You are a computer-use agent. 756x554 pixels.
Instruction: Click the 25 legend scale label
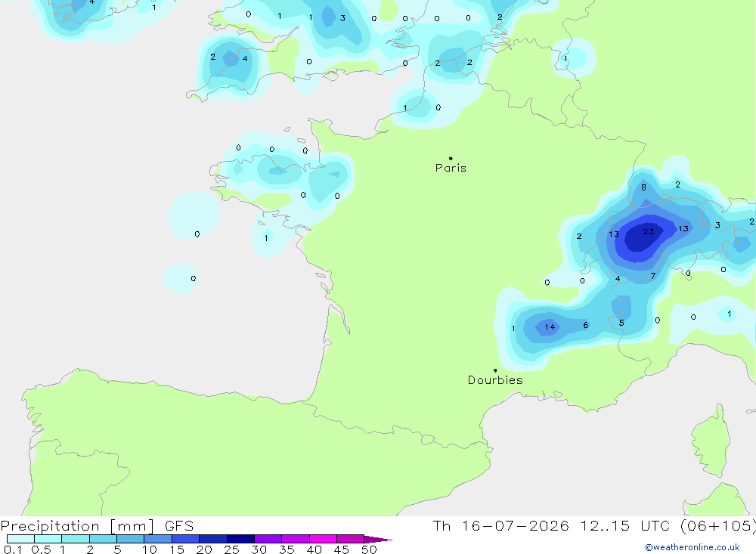[231, 549]
